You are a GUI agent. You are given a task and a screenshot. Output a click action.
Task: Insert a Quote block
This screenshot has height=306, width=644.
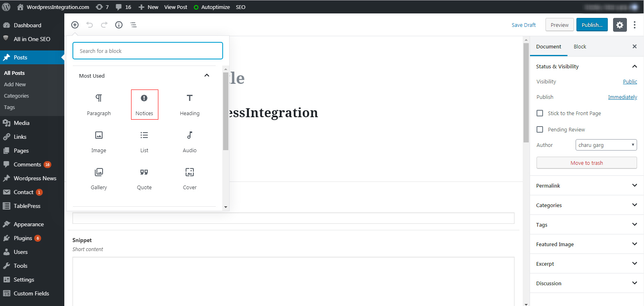coord(145,179)
